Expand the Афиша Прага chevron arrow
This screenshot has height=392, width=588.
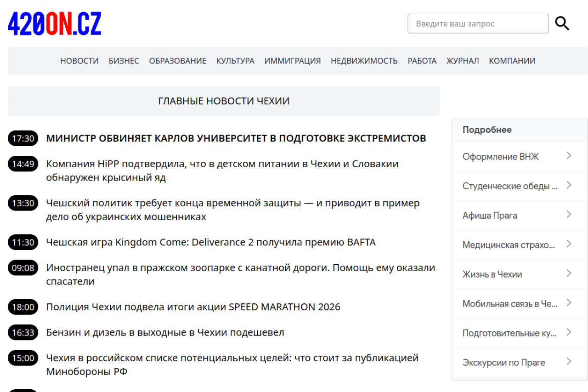(x=569, y=215)
